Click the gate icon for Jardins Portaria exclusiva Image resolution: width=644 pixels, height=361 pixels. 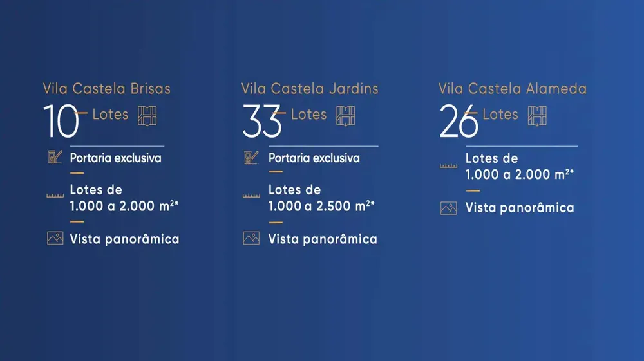click(251, 157)
